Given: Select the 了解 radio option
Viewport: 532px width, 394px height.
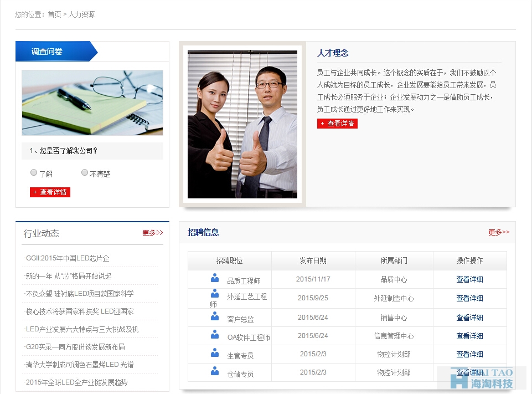Looking at the screenshot, I should tap(34, 172).
